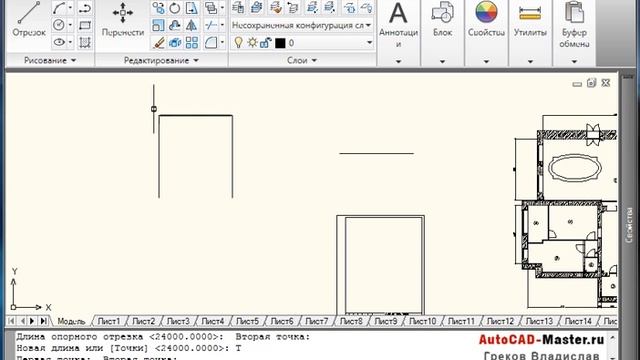Click the grip on the vertical line

pos(154,109)
